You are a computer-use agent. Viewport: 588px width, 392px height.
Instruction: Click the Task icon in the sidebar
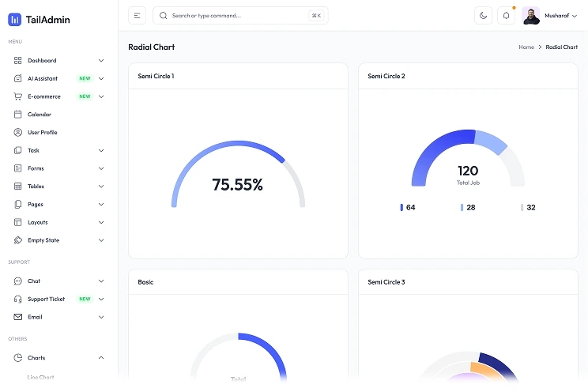[x=17, y=150]
